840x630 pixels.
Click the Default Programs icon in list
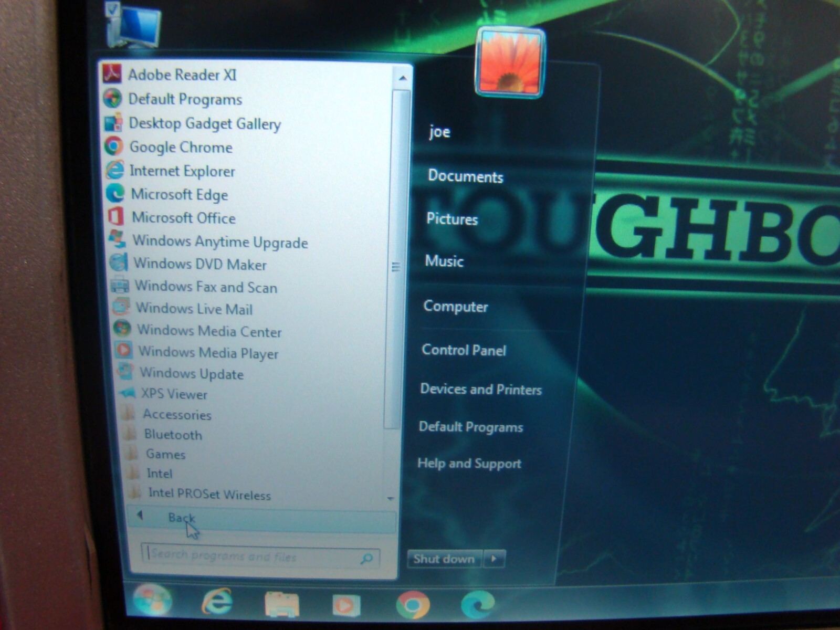click(x=112, y=98)
